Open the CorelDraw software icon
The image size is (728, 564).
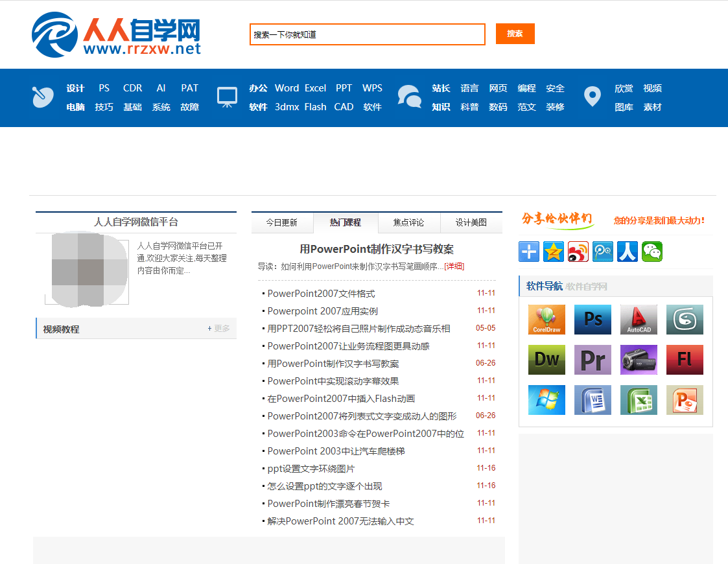[546, 320]
